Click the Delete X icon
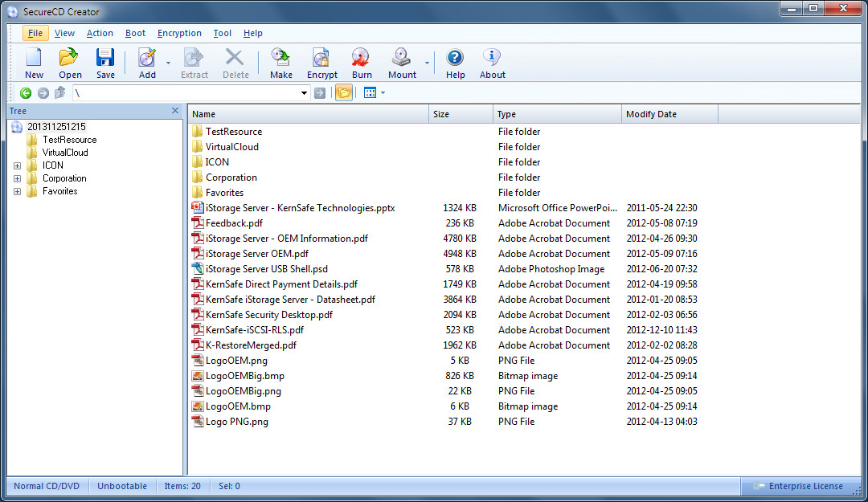The width and height of the screenshot is (868, 502). (235, 57)
